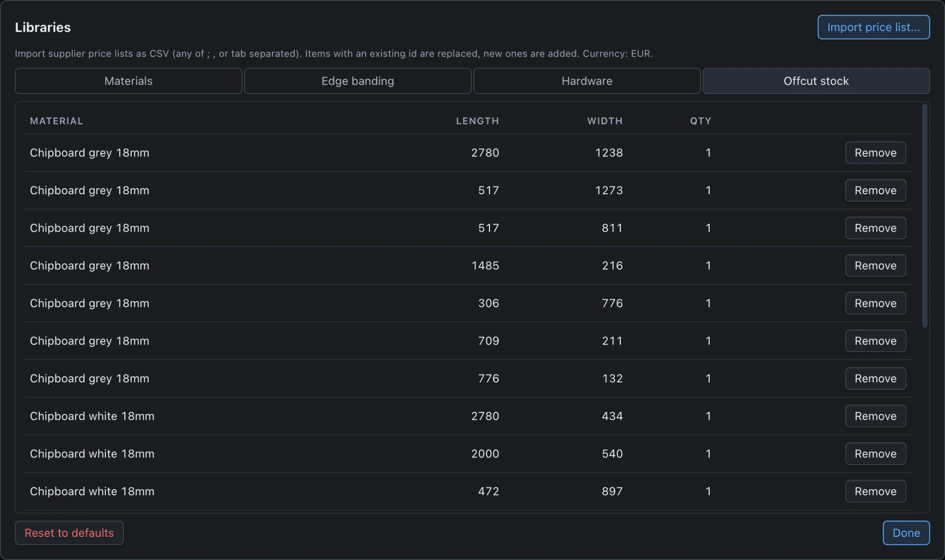Switch to the Materials tab
This screenshot has height=560, width=945.
point(129,81)
